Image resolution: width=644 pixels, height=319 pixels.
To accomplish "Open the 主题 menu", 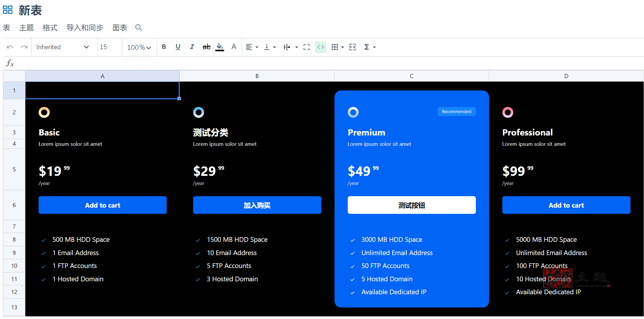I will point(27,28).
